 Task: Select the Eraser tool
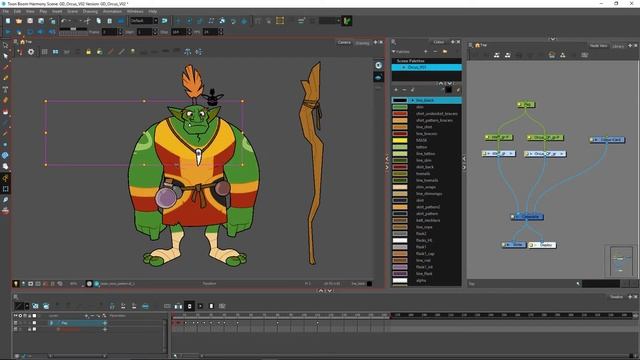(x=5, y=100)
